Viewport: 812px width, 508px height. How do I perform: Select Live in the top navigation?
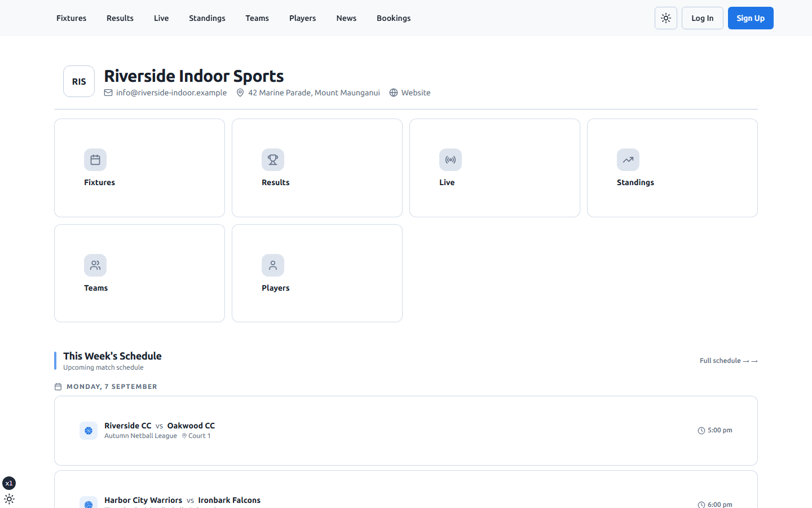pos(161,18)
